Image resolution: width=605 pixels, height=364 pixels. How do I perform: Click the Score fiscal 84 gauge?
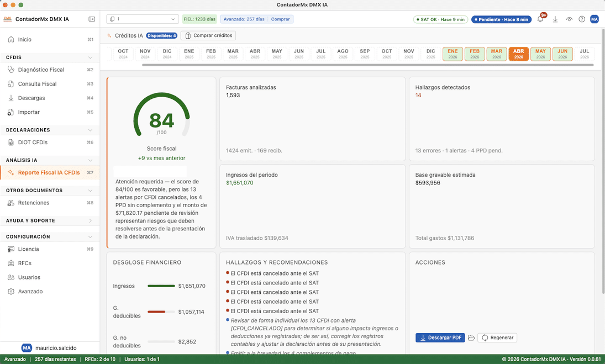click(162, 114)
